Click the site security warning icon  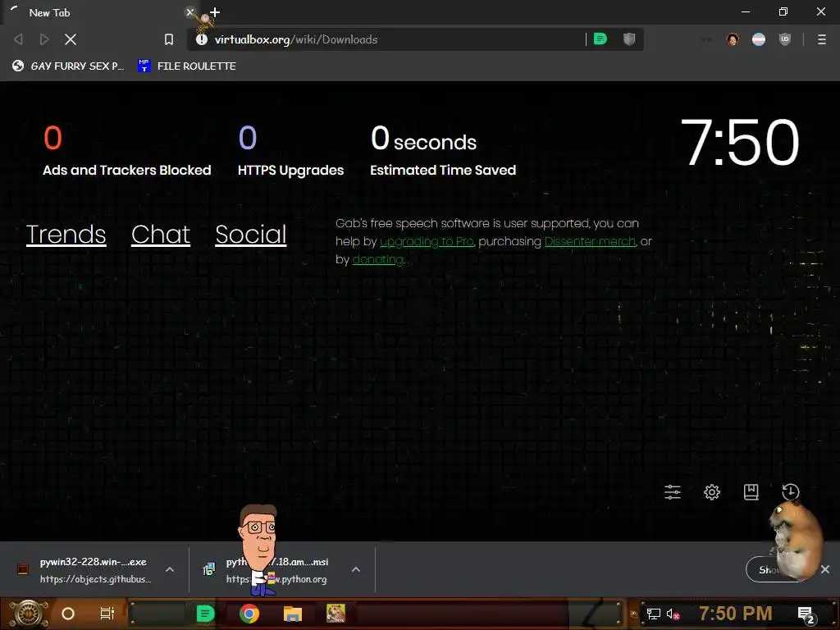(x=202, y=39)
